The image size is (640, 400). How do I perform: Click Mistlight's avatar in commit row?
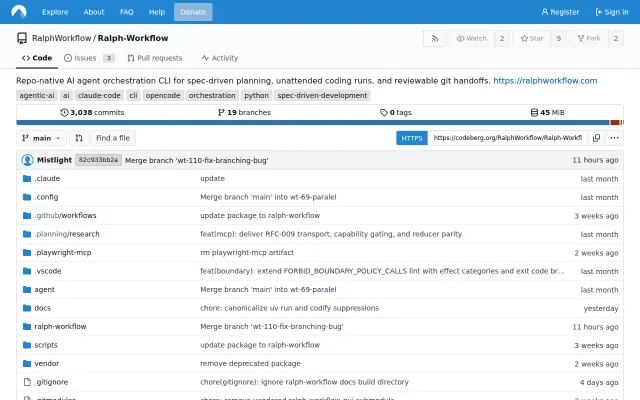coord(27,160)
